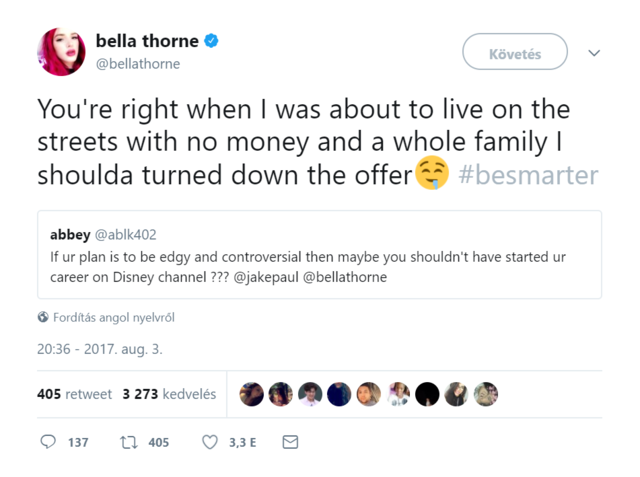This screenshot has height=477, width=640.
Task: Click Fordítás angol nyelvről translate link
Action: tap(114, 318)
